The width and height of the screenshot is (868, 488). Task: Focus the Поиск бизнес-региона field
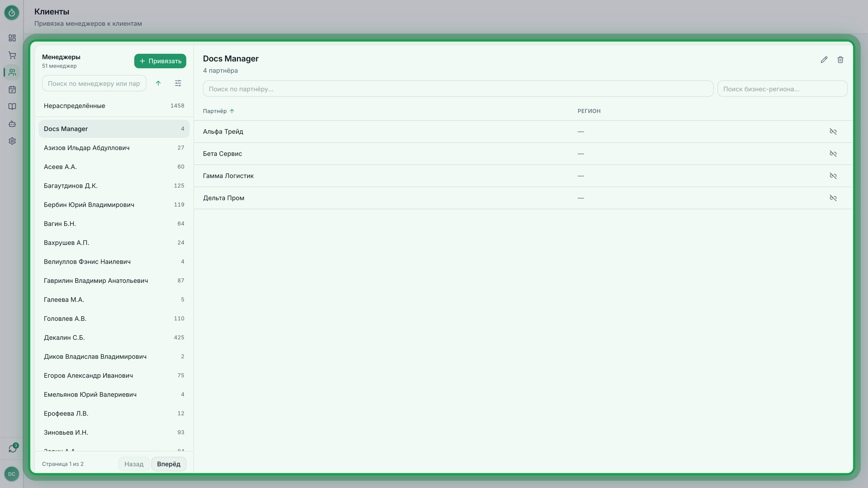[x=782, y=89]
